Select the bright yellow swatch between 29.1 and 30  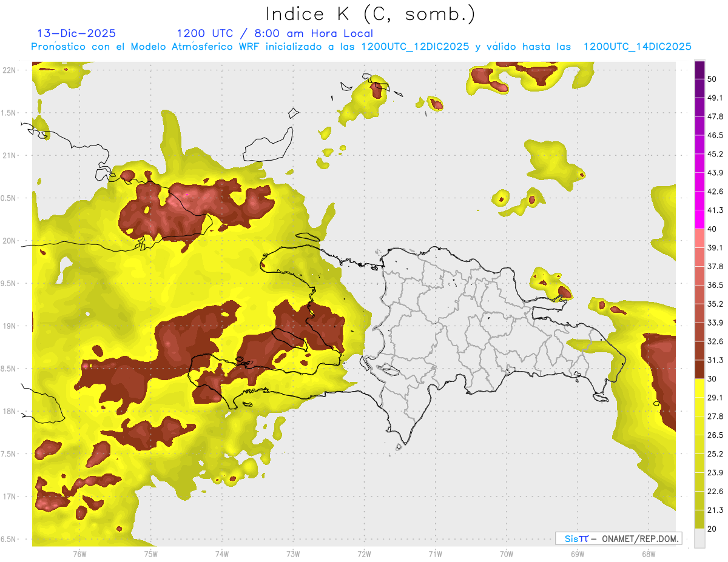(699, 388)
